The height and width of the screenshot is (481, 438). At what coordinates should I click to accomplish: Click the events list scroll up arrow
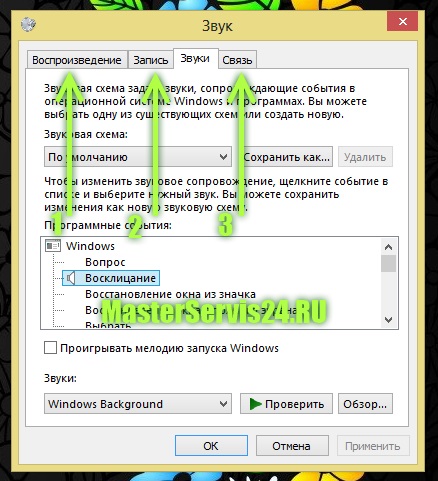(x=388, y=247)
